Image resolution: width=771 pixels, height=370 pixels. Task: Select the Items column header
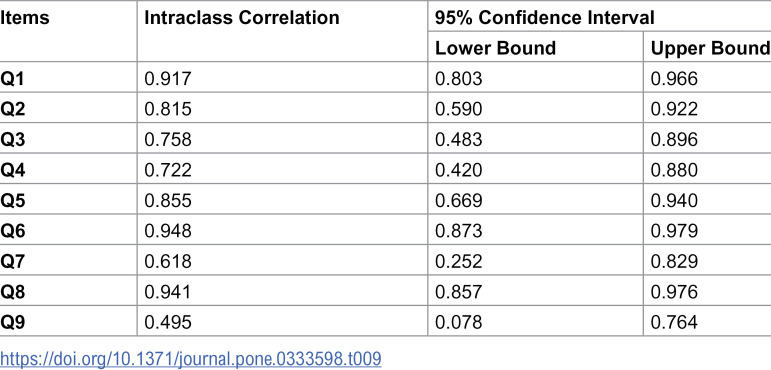coord(25,18)
